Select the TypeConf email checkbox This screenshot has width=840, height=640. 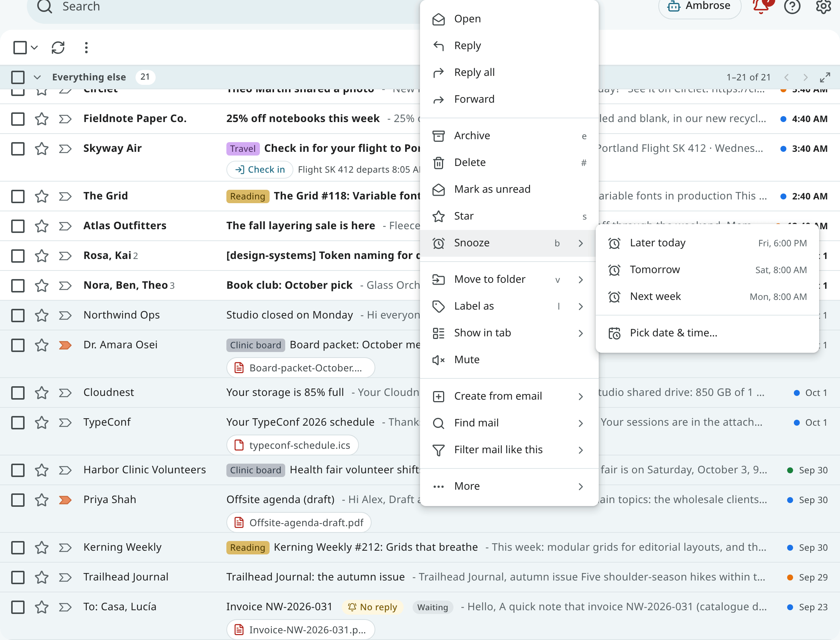pos(18,422)
